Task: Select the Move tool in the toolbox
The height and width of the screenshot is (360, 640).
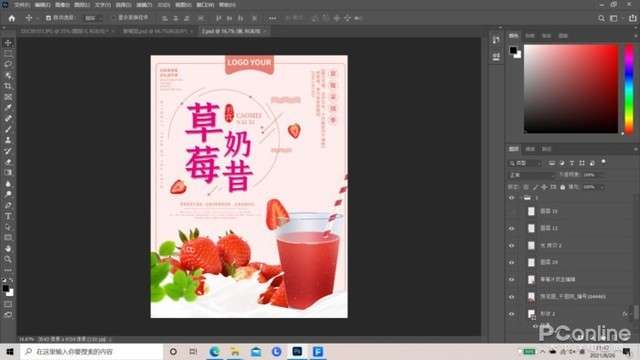Action: [x=8, y=43]
